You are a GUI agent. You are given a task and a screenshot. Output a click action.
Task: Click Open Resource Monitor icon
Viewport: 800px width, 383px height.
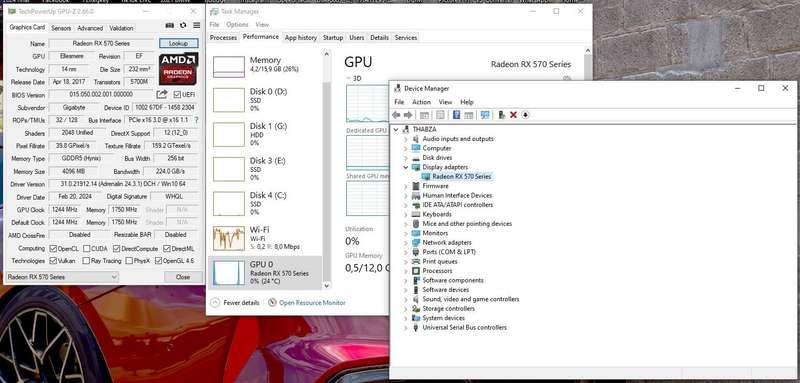point(272,302)
